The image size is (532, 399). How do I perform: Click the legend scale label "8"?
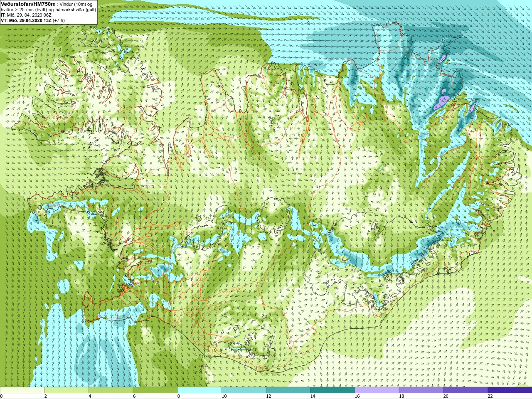(x=179, y=396)
